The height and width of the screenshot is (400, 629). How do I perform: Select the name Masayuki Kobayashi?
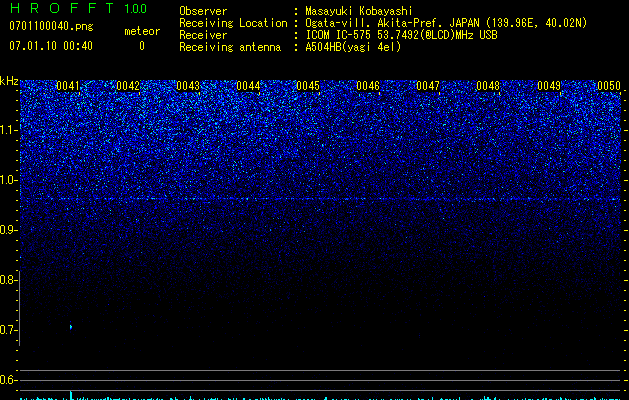point(359,11)
